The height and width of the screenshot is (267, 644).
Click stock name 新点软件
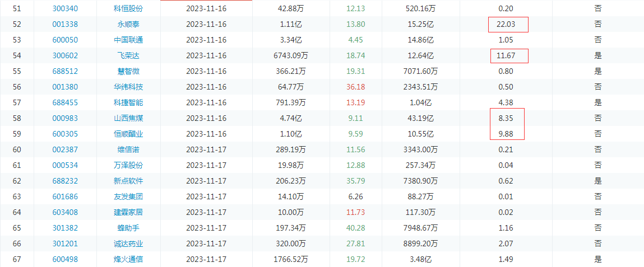click(x=128, y=181)
